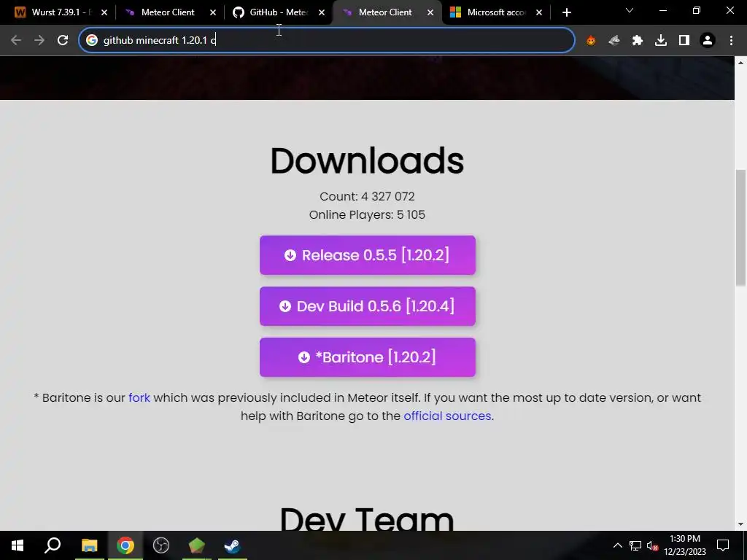Open the Baritone fork link
747x560 pixels.
139,397
